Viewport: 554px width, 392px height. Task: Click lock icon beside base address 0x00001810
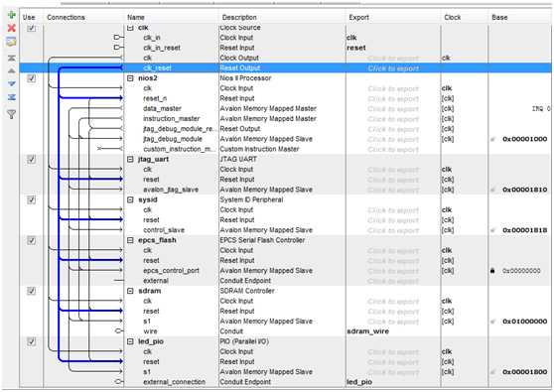point(493,190)
